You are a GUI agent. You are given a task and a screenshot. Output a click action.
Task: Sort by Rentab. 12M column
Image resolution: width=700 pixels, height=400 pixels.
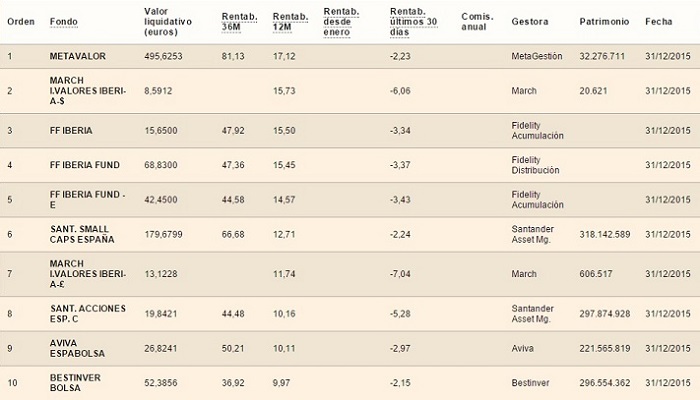[289, 20]
